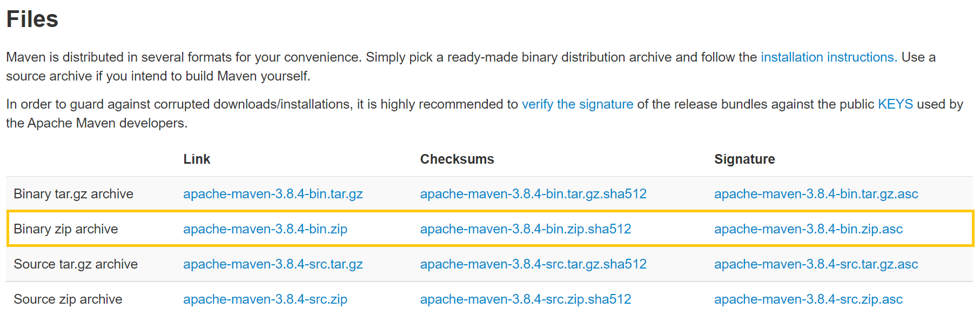
Task: Click the verify the signature link
Action: 577,104
